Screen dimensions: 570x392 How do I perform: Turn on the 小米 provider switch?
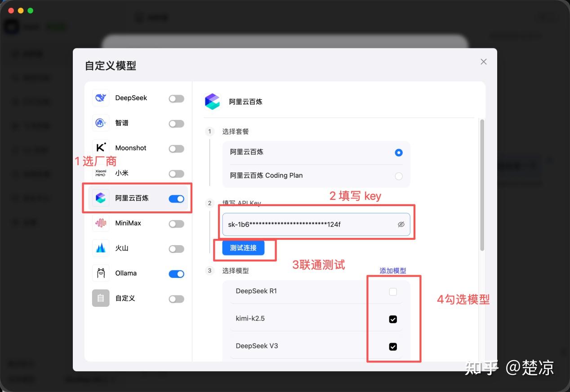(176, 174)
